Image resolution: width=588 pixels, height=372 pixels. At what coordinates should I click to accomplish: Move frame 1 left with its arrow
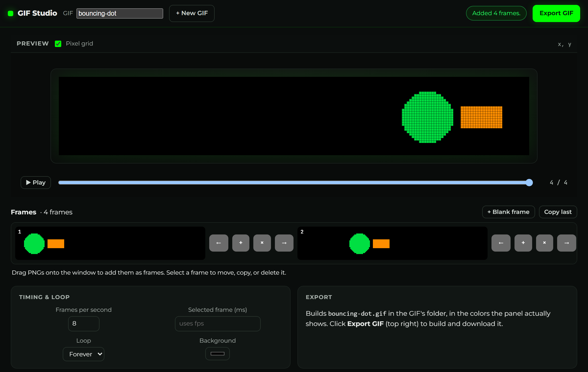(x=219, y=243)
